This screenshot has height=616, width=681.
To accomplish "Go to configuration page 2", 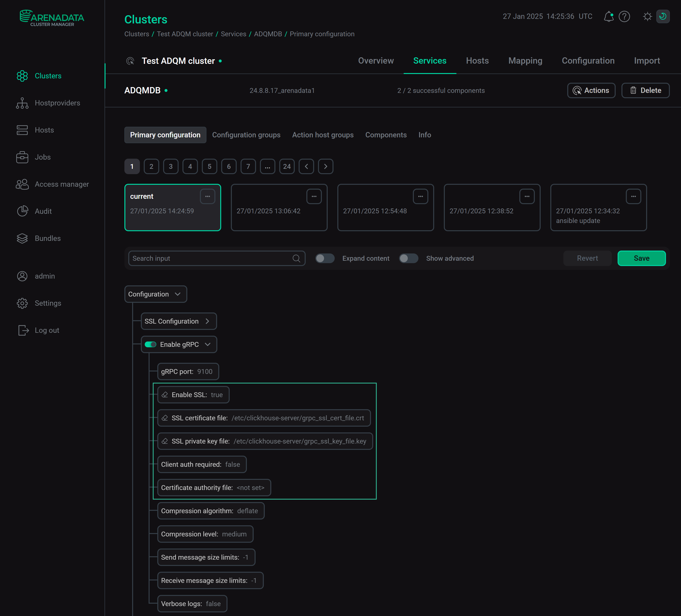I will pos(151,166).
